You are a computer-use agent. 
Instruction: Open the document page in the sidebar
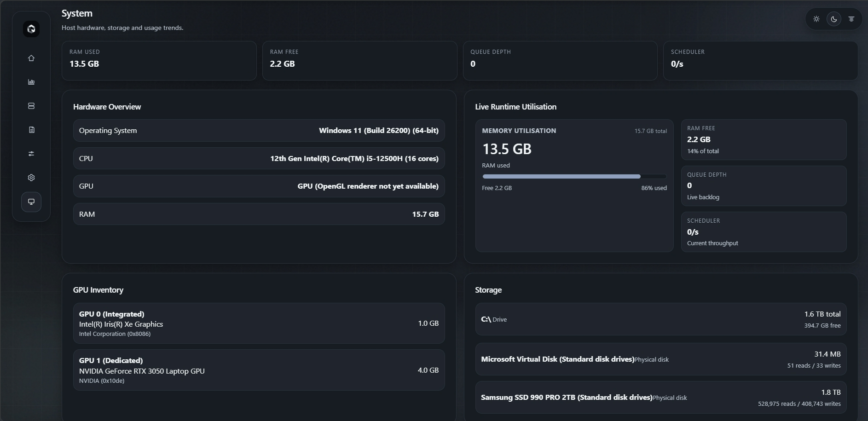click(x=31, y=130)
